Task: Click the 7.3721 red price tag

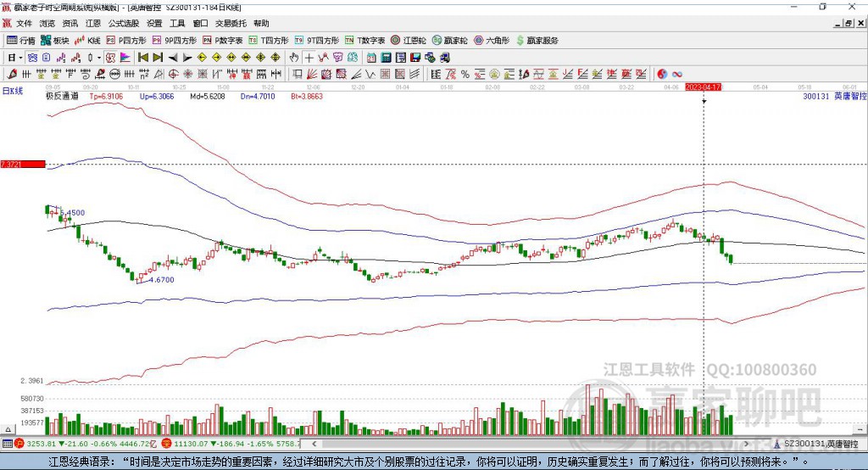Action: pyautogui.click(x=23, y=164)
